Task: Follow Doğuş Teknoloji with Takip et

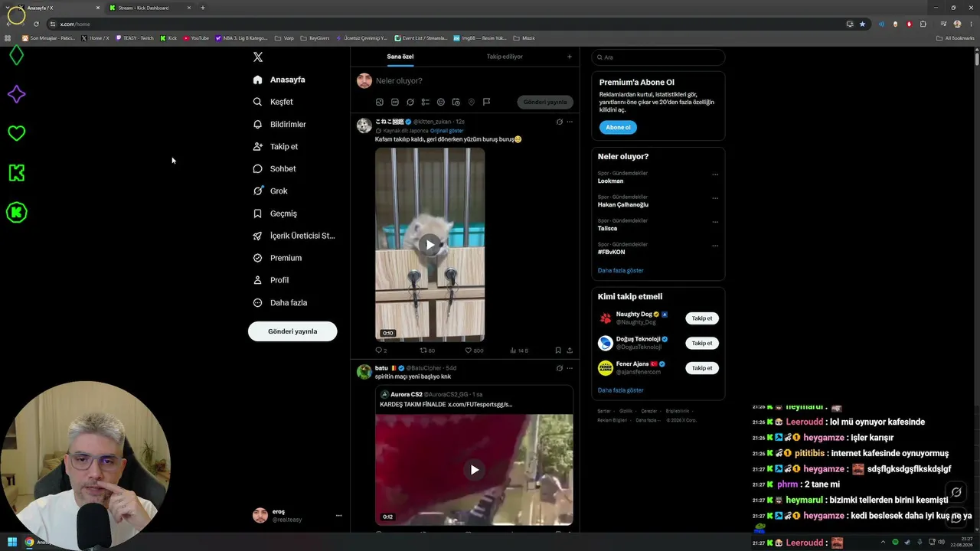Action: coord(702,343)
